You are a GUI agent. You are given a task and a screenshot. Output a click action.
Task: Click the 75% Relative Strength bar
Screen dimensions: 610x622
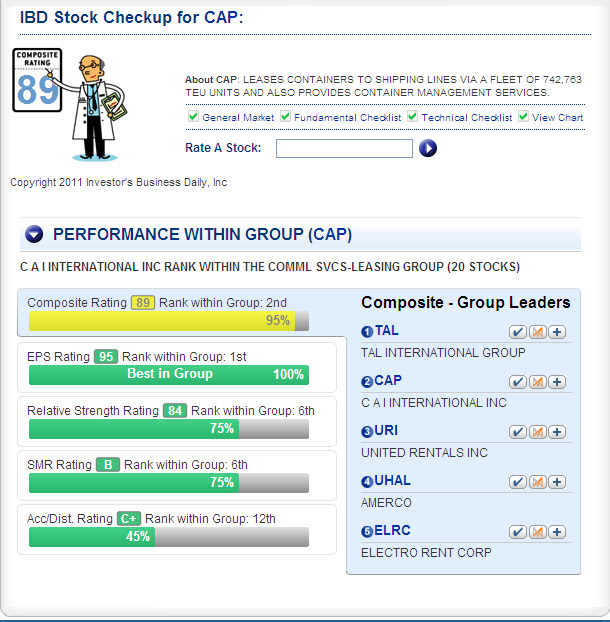tap(134, 429)
